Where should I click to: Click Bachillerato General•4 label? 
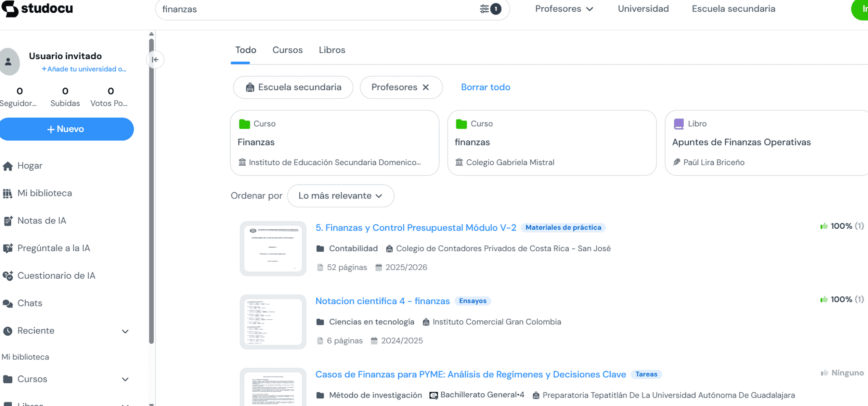pos(482,395)
